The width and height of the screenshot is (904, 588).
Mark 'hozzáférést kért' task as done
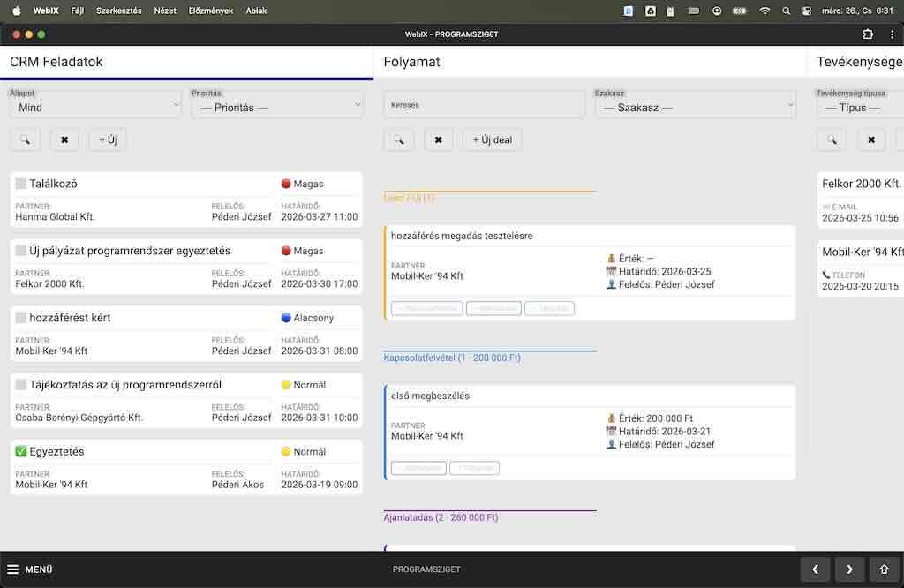click(x=21, y=318)
